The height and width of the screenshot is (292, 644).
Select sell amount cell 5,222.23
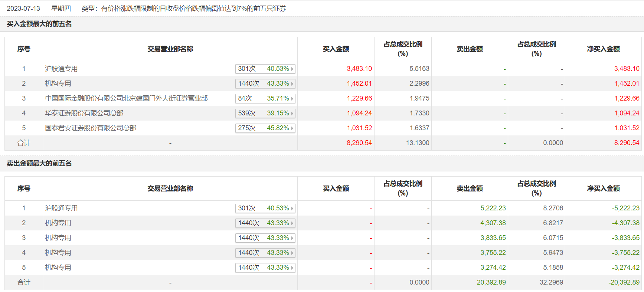tap(493, 208)
